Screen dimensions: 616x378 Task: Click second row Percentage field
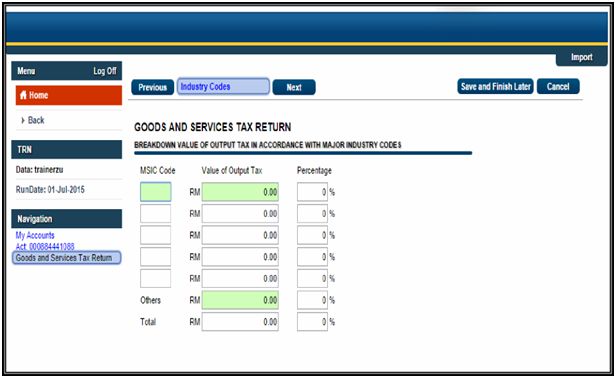tap(312, 214)
